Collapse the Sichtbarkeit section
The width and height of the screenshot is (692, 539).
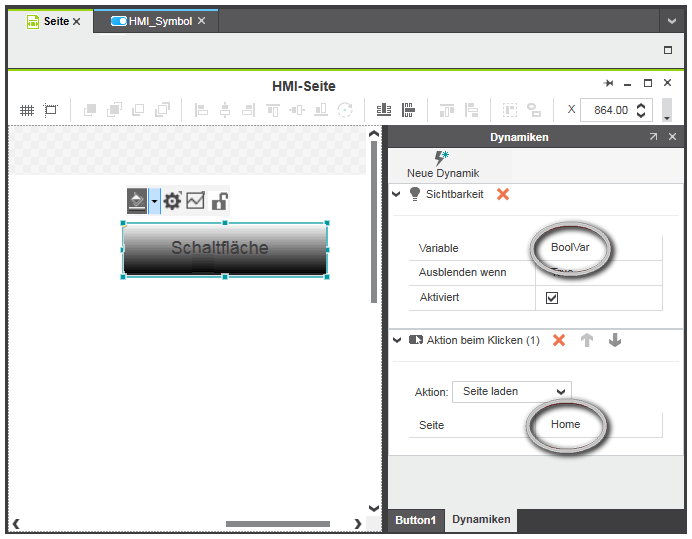click(397, 194)
